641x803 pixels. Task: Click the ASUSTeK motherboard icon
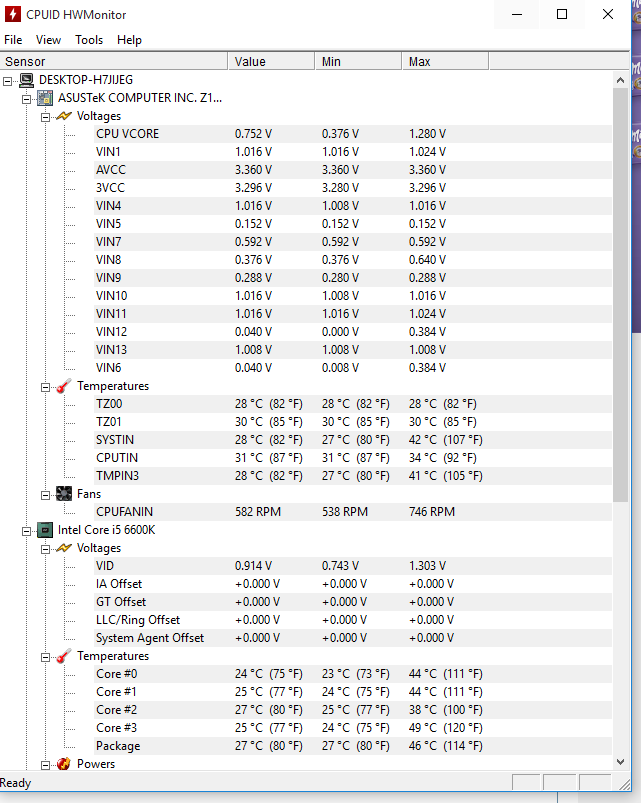pyautogui.click(x=45, y=98)
